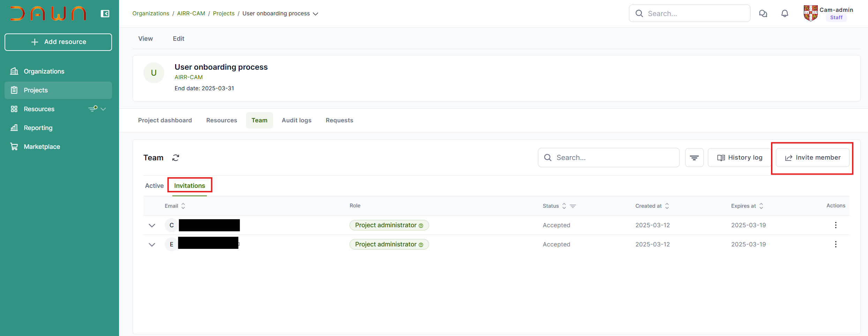Sort invitations by Expires at
This screenshot has width=868, height=336.
[x=761, y=206]
